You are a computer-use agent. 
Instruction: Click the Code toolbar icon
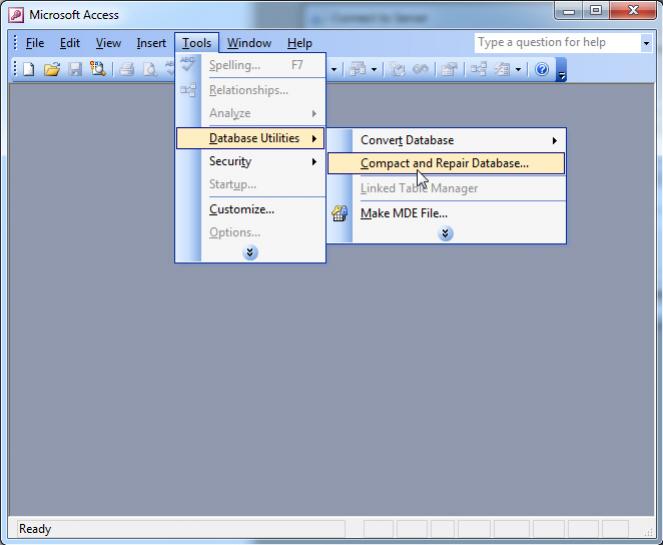(x=397, y=69)
